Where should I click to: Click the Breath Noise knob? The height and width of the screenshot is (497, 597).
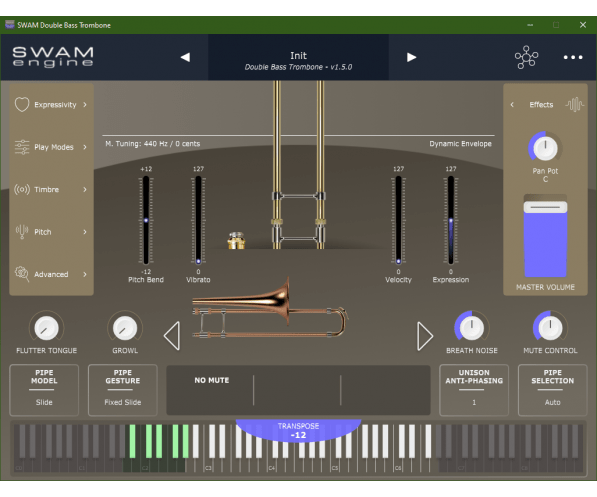coord(472,328)
